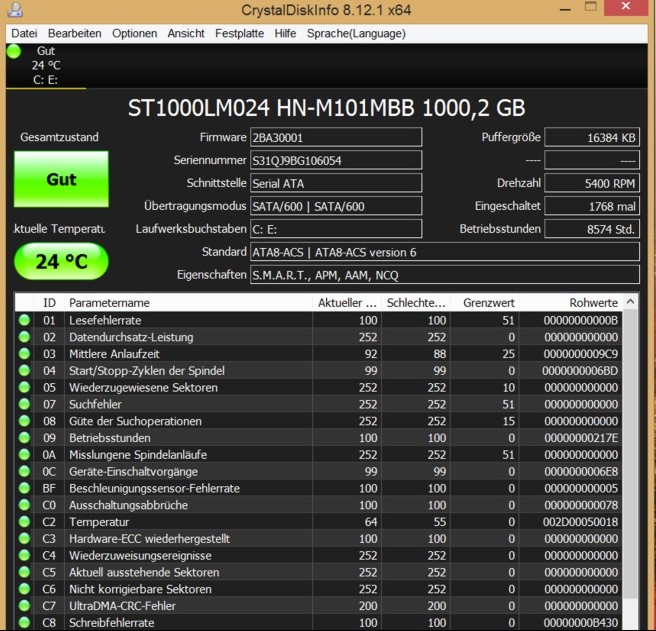The image size is (656, 631).
Task: Click green status dot for Lesefehlerrate row
Action: (x=24, y=321)
